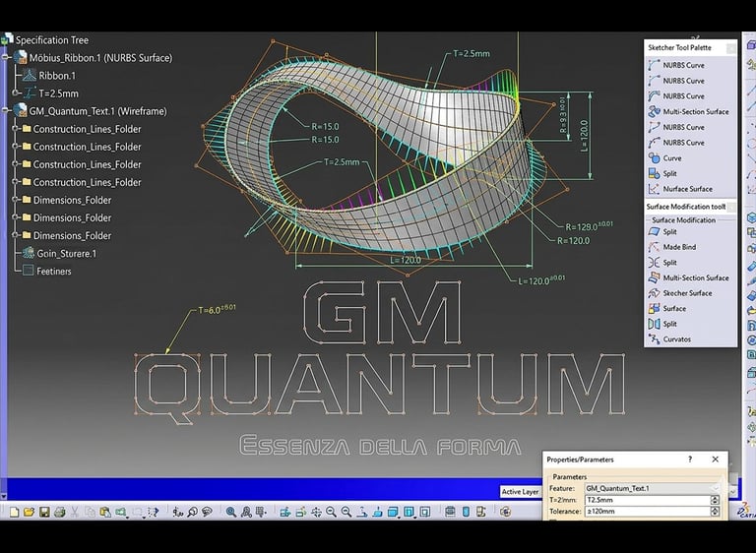Click the Copy icon in bottom toolbar
The image size is (756, 553).
coord(90,512)
